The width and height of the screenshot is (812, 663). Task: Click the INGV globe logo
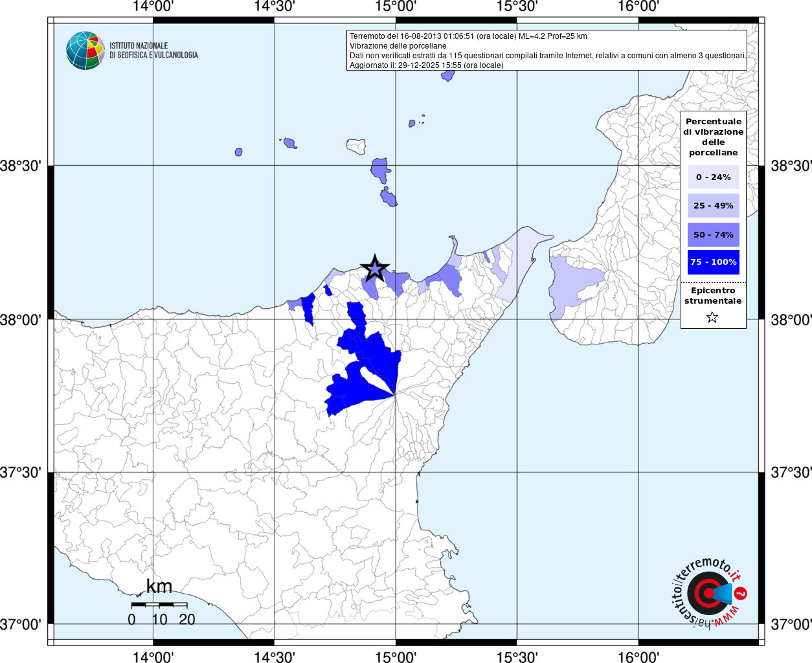pos(85,51)
